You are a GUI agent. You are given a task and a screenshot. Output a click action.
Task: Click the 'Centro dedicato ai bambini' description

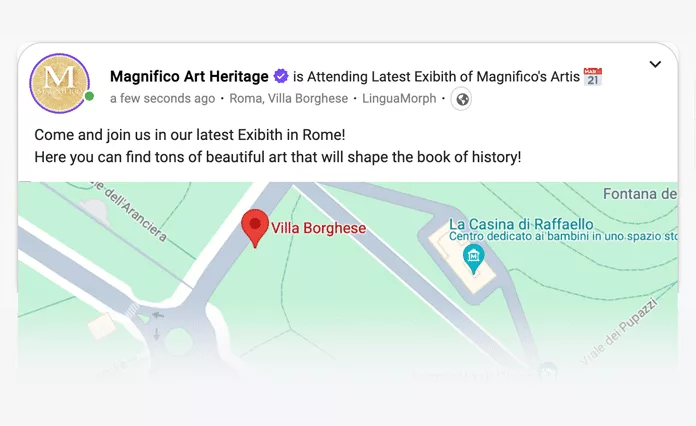point(564,238)
